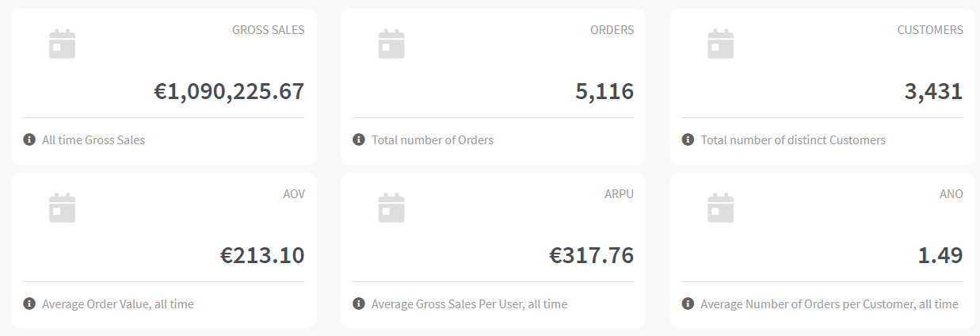Image resolution: width=980 pixels, height=336 pixels.
Task: Select the 5,116 orders value
Action: pyautogui.click(x=604, y=91)
